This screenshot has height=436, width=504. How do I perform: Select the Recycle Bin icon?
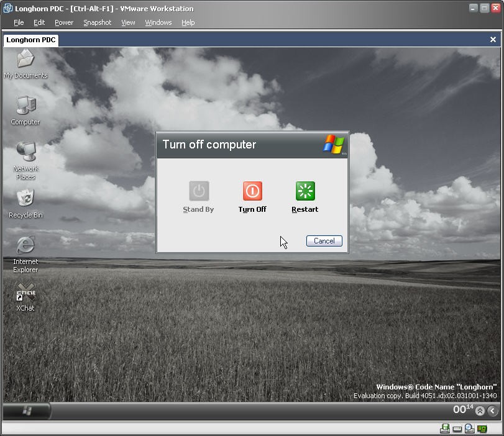[x=25, y=199]
